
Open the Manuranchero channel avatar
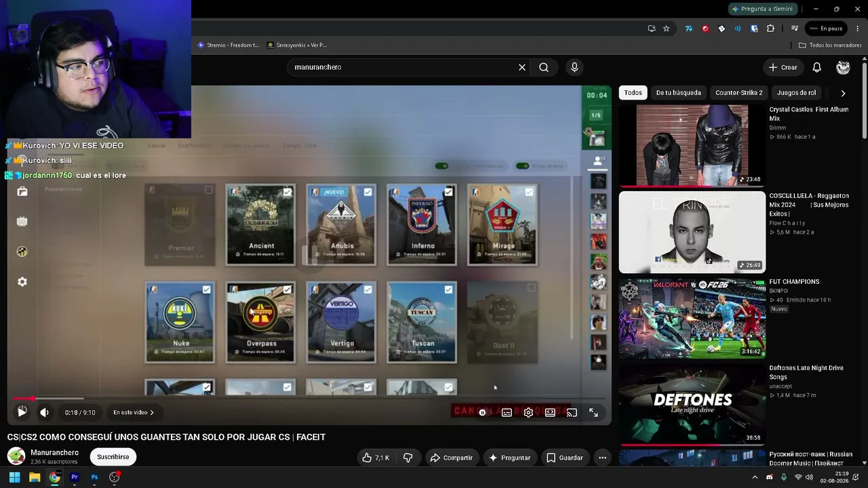coord(16,456)
